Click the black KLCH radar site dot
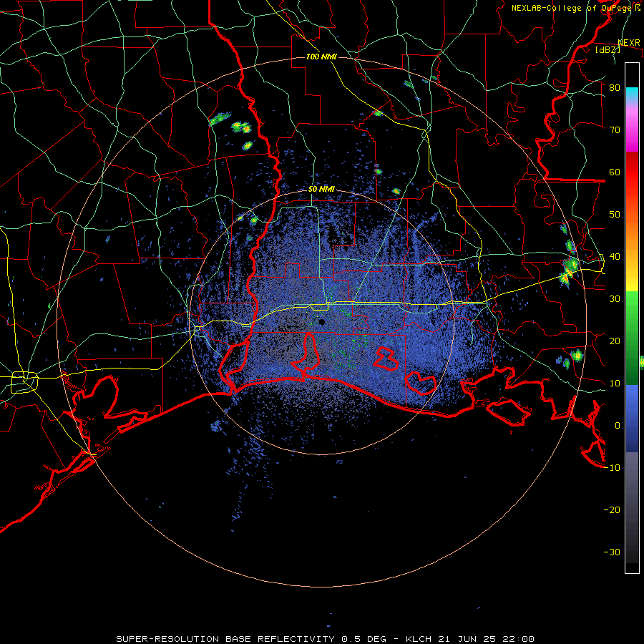 pos(322,322)
